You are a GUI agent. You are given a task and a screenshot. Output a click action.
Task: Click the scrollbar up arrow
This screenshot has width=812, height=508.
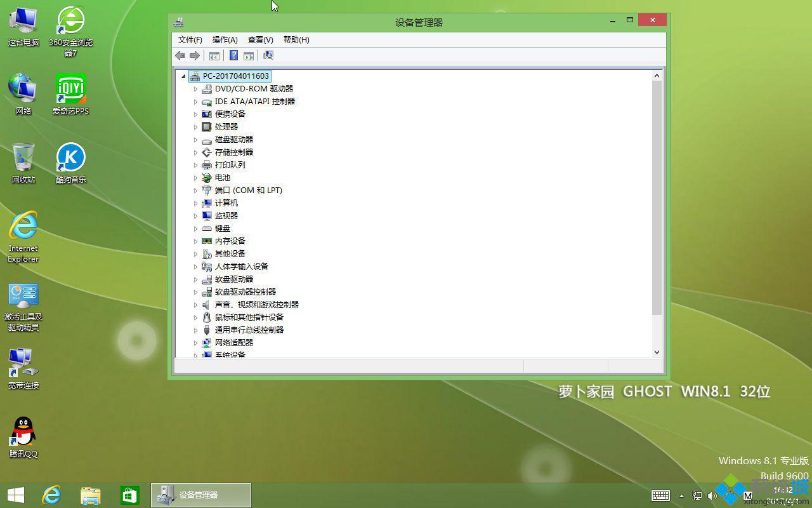[x=657, y=76]
